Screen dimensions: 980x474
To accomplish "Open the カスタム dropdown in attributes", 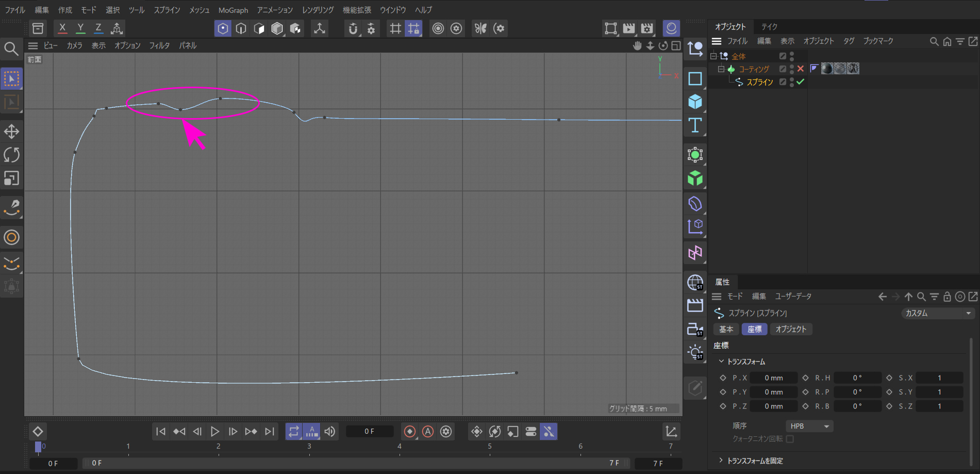I will [x=938, y=313].
